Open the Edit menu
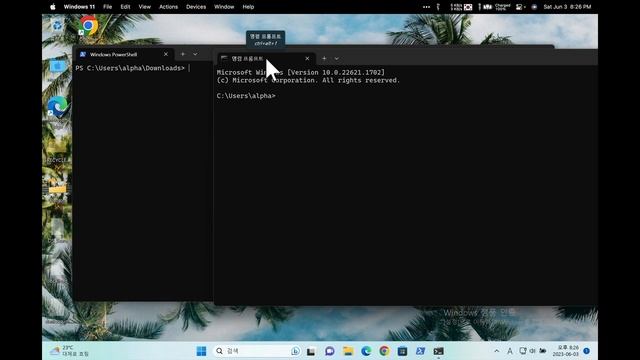This screenshot has width=640, height=360. pyautogui.click(x=125, y=7)
